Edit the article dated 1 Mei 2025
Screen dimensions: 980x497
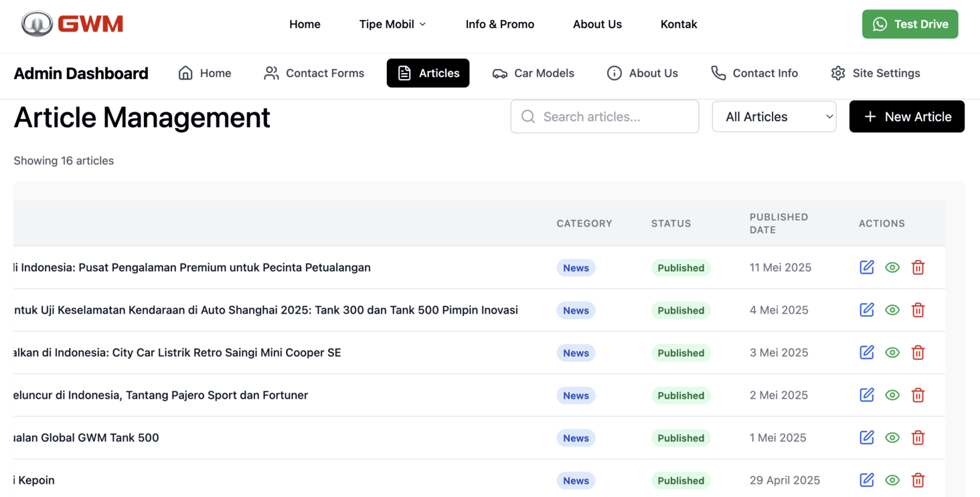[866, 437]
